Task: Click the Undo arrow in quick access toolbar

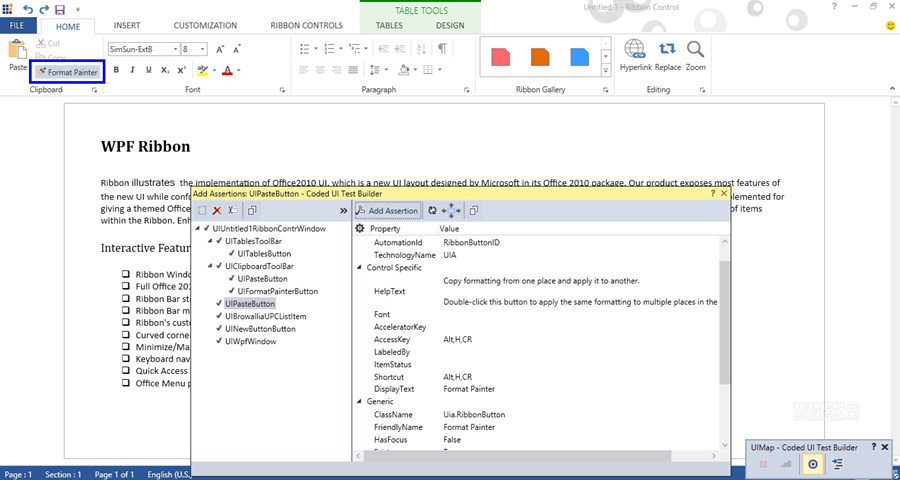Action: coord(28,9)
